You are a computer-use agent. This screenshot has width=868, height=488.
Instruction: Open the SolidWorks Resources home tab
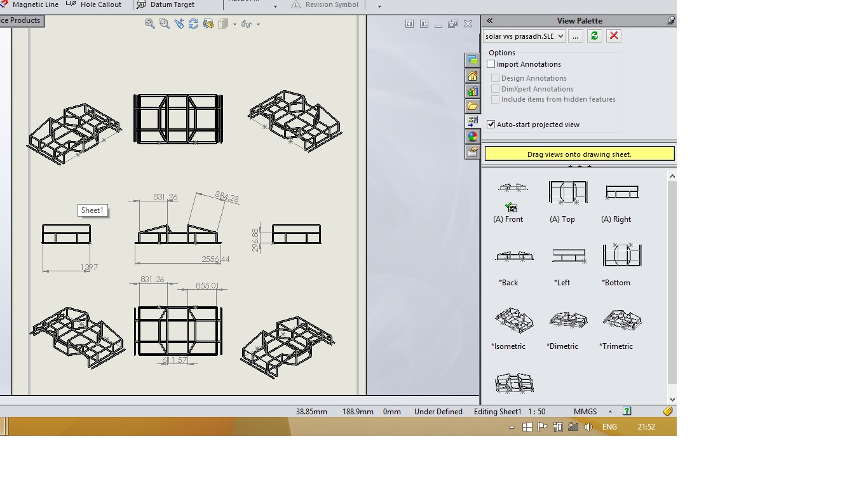point(472,76)
